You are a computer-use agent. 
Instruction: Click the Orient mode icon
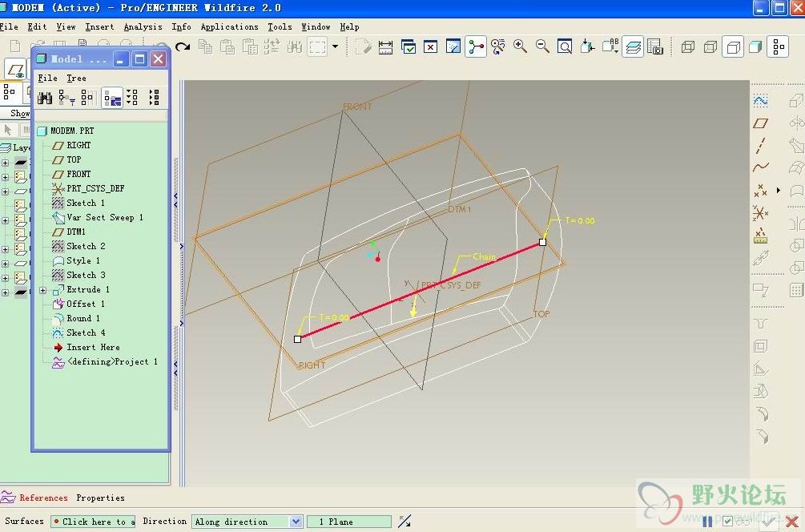[498, 47]
